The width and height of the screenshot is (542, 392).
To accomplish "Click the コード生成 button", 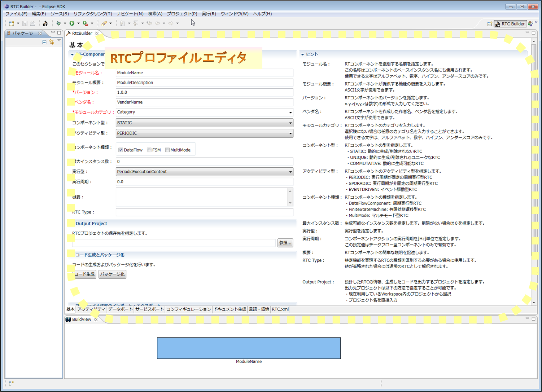I will click(x=84, y=274).
